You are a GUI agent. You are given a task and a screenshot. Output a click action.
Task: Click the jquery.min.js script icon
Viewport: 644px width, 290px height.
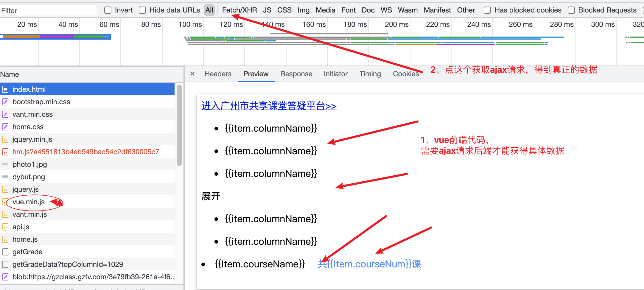[5, 139]
